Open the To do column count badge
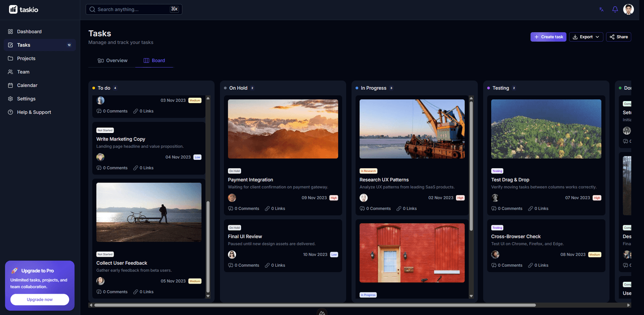Viewport: 644px width, 315px height. pyautogui.click(x=114, y=88)
